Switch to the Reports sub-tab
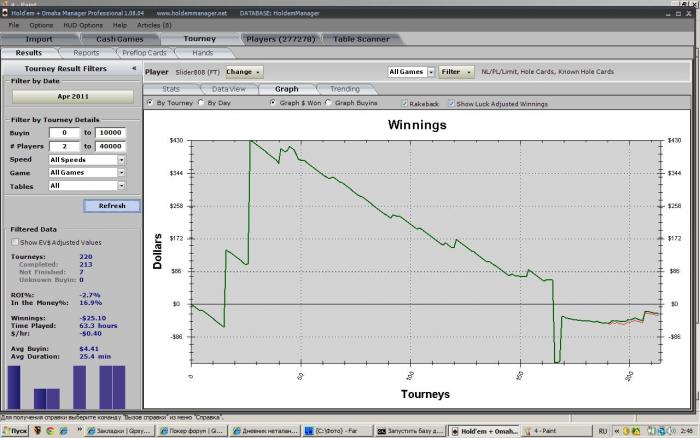 86,53
